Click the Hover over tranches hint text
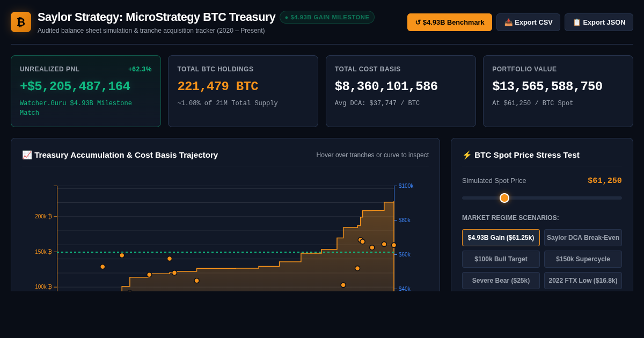 372,155
